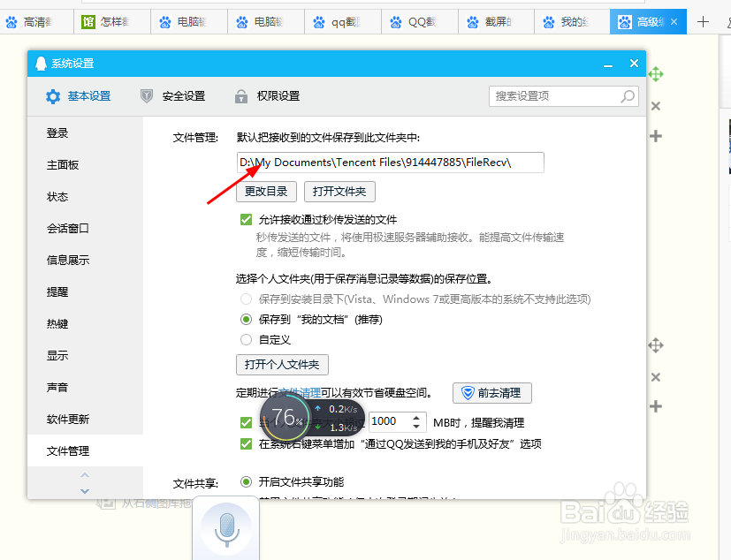
Task: Select 文件管理 in the sidebar
Action: 86,450
